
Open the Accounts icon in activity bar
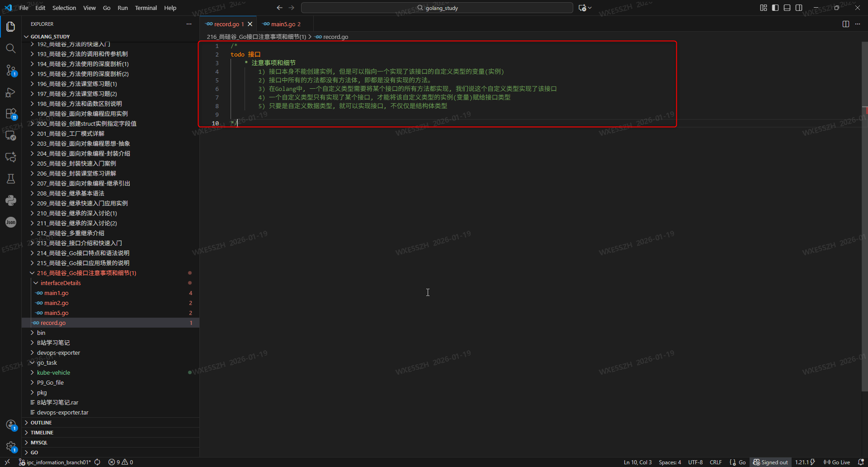coord(11,425)
